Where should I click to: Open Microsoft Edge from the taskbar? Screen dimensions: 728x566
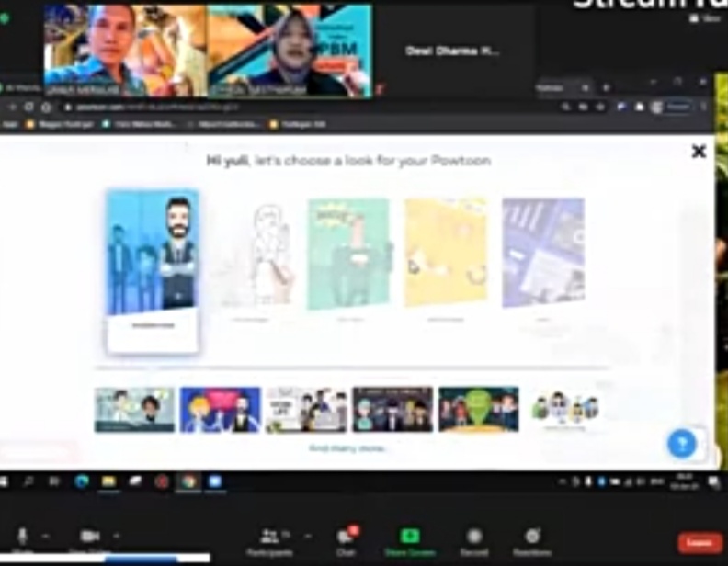[x=82, y=482]
